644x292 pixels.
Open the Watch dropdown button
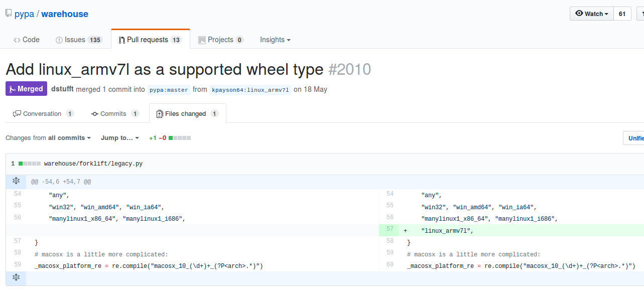pos(592,14)
